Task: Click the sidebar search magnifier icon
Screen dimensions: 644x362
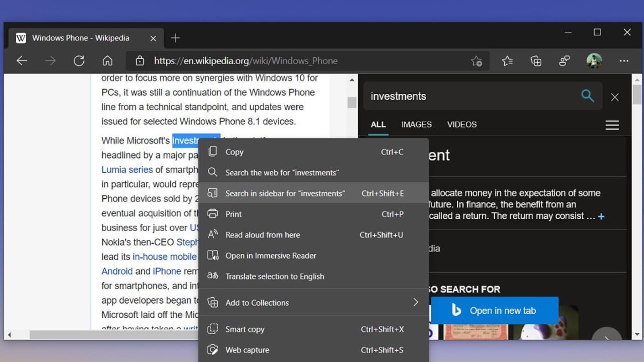Action: (x=588, y=96)
